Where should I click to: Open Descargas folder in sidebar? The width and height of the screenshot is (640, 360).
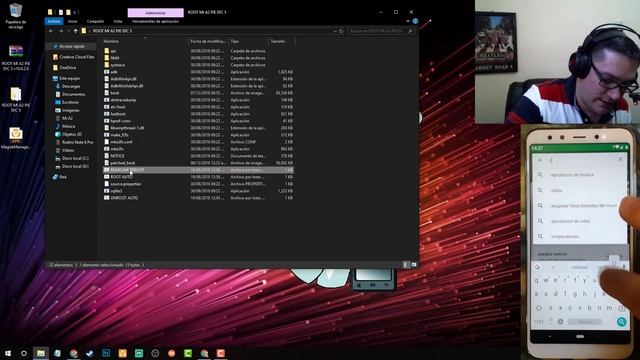[68, 87]
